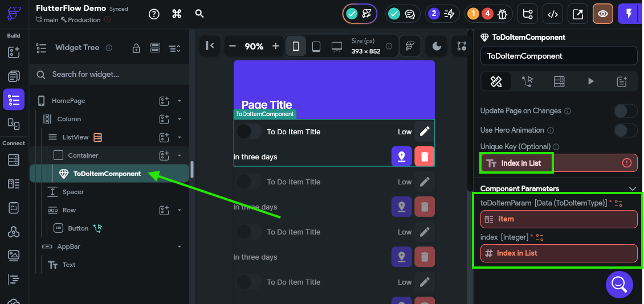The image size is (644, 304).
Task: Click the item variable for toDoItemParam
Action: click(x=559, y=219)
